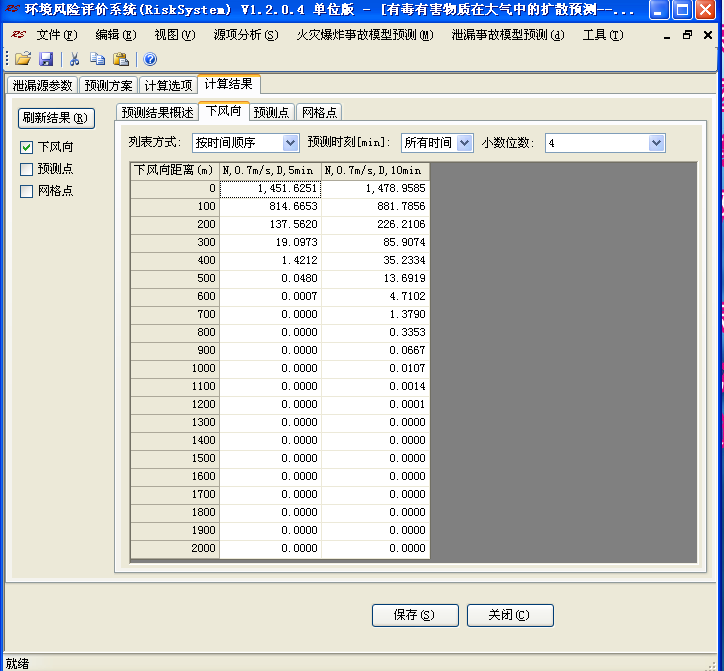Open the 火灾爆炸事故模型预测 menu
724x671 pixels.
point(365,35)
